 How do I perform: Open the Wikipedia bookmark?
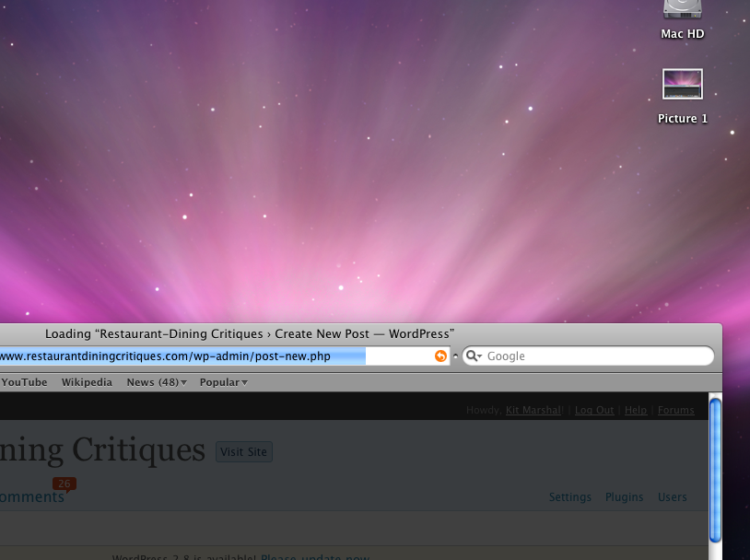tap(87, 382)
